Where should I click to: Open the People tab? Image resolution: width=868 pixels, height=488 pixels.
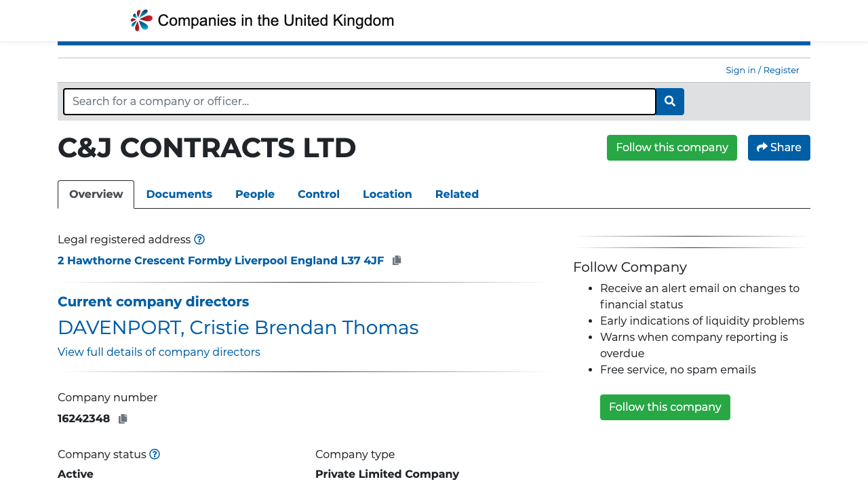[254, 195]
